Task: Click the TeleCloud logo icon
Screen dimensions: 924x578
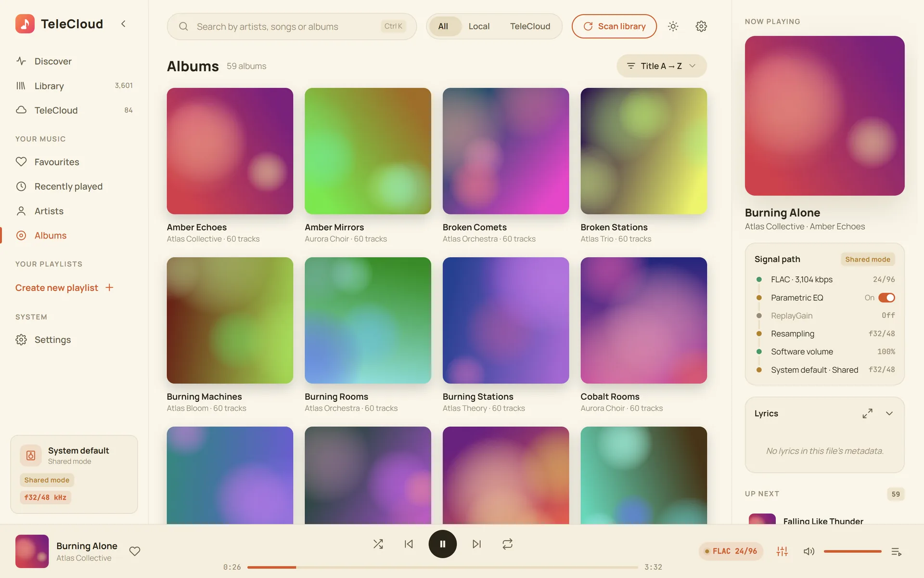Action: click(x=25, y=24)
